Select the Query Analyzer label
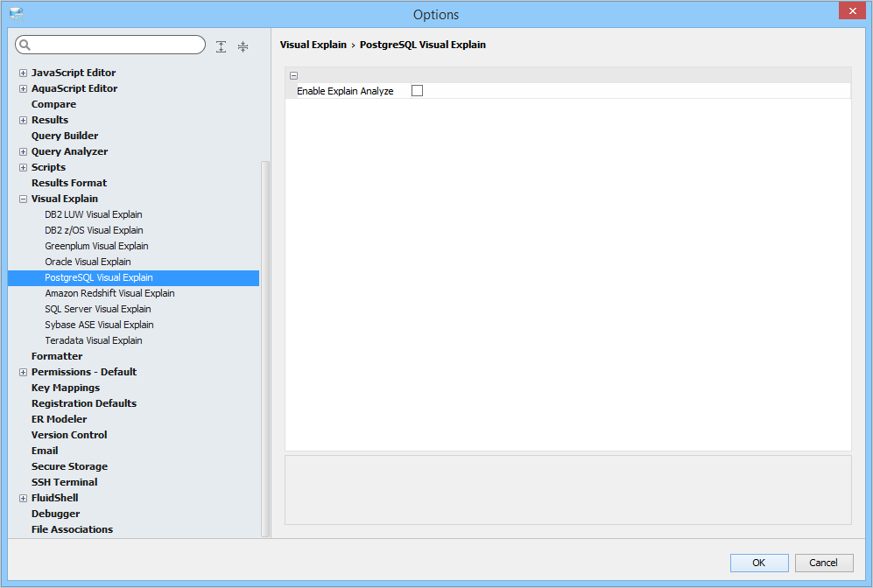This screenshot has width=873, height=588. click(x=69, y=152)
